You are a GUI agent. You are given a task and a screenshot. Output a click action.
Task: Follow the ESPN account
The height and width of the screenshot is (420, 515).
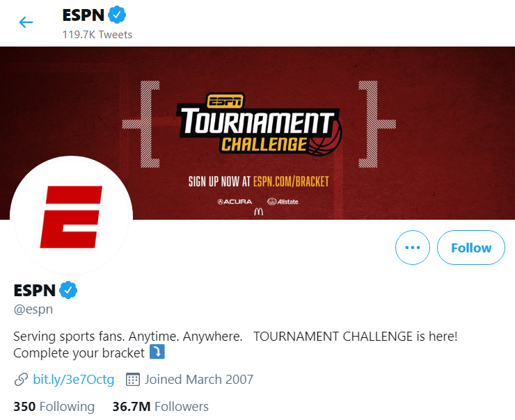(x=471, y=248)
